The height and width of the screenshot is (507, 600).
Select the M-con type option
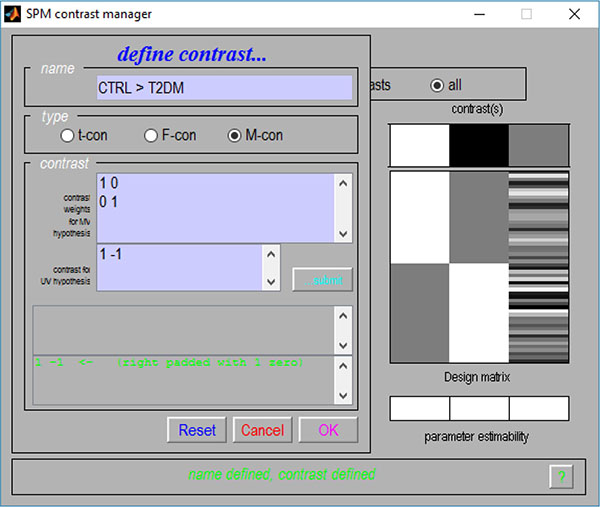(x=234, y=135)
